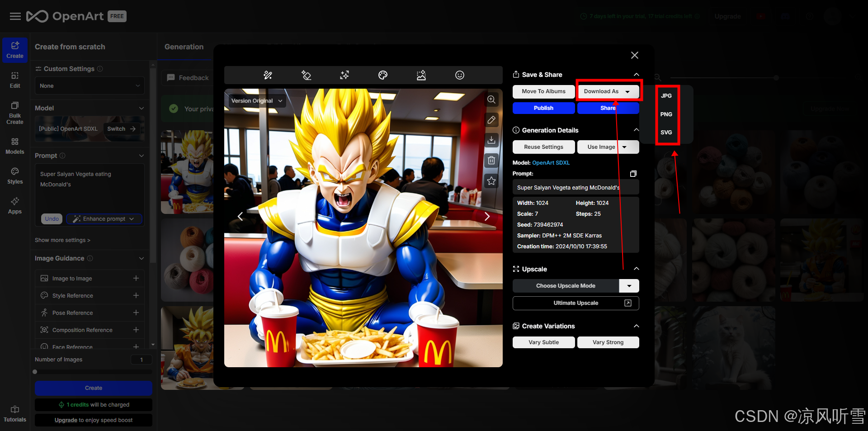
Task: Click the Share button
Action: 608,108
